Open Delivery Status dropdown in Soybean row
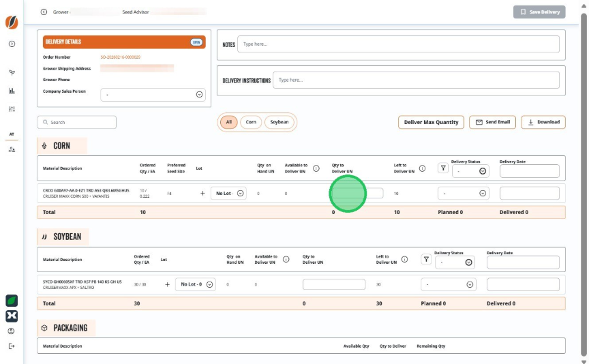The image size is (589, 364). (449, 284)
